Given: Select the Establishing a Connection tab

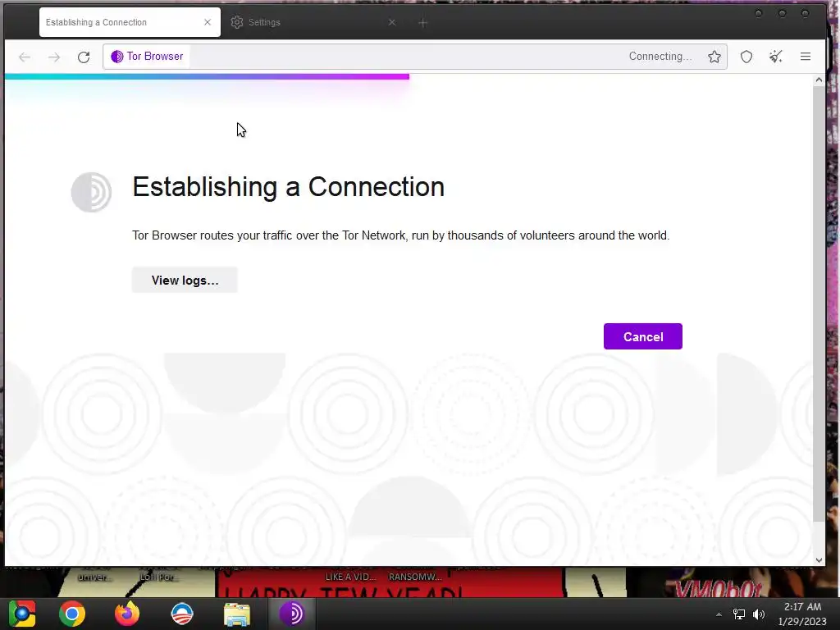Looking at the screenshot, I should pos(130,22).
